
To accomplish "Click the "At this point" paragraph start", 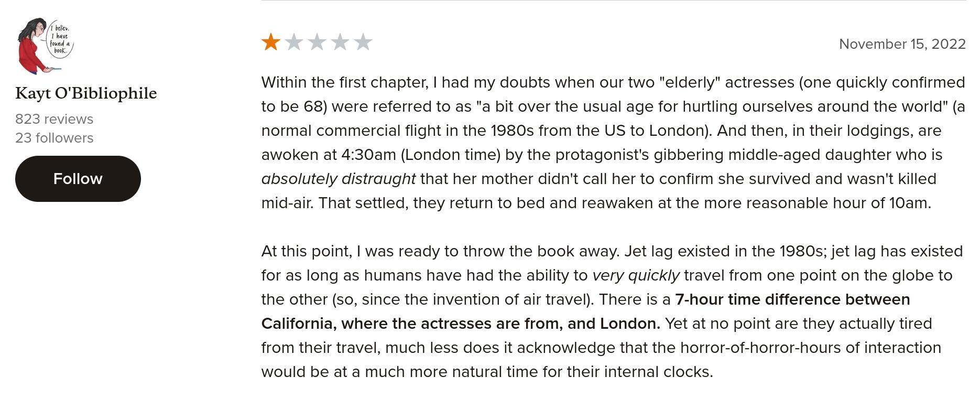I will (x=306, y=251).
